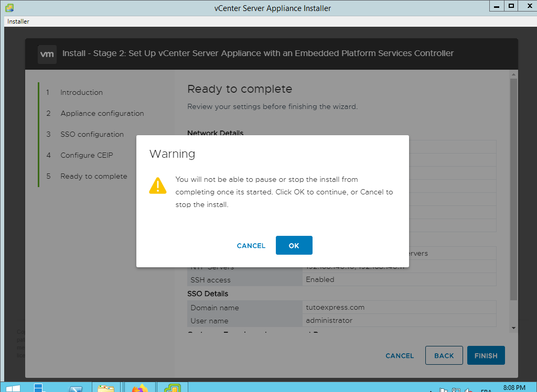Minimize the installer window
Viewport: 537px width, 392px height.
[497, 6]
